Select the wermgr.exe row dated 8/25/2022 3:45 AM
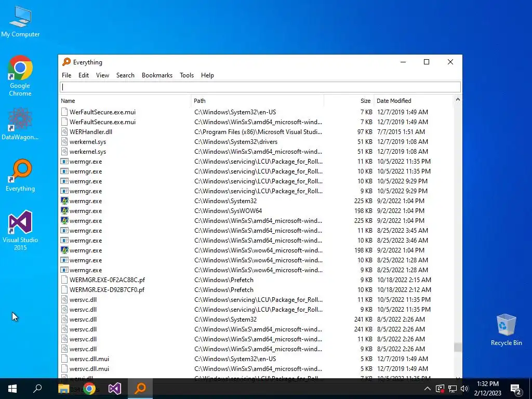The height and width of the screenshot is (399, 532). [x=256, y=230]
